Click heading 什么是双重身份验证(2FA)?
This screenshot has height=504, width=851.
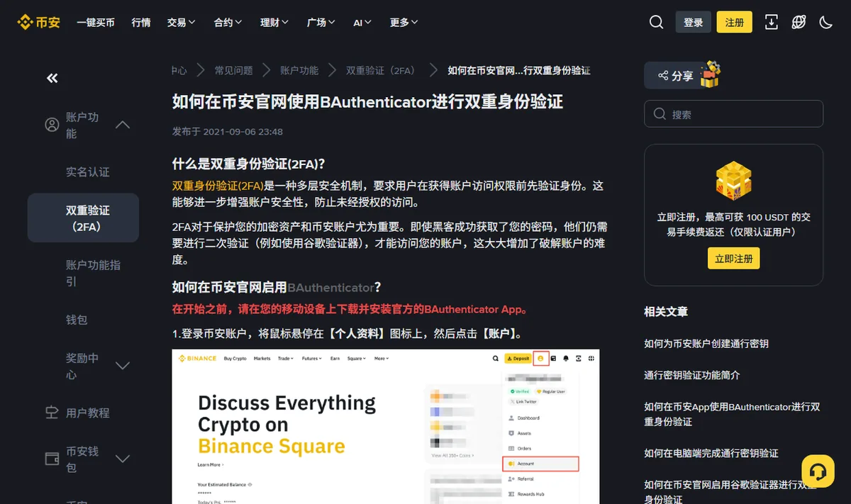pos(248,164)
